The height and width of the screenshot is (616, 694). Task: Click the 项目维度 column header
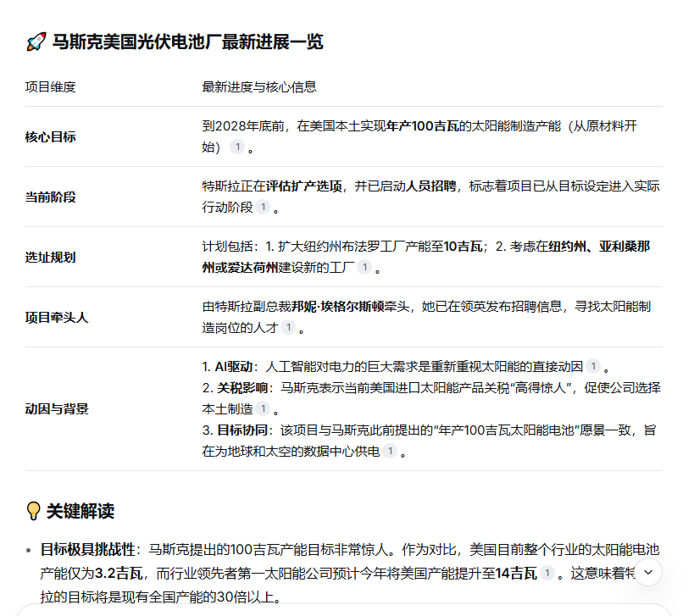51,87
